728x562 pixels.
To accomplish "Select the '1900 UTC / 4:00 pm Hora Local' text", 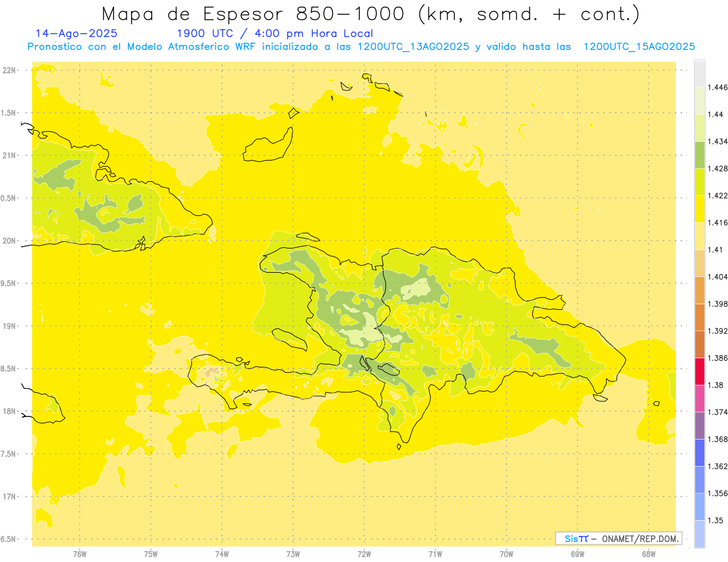I will point(275,34).
